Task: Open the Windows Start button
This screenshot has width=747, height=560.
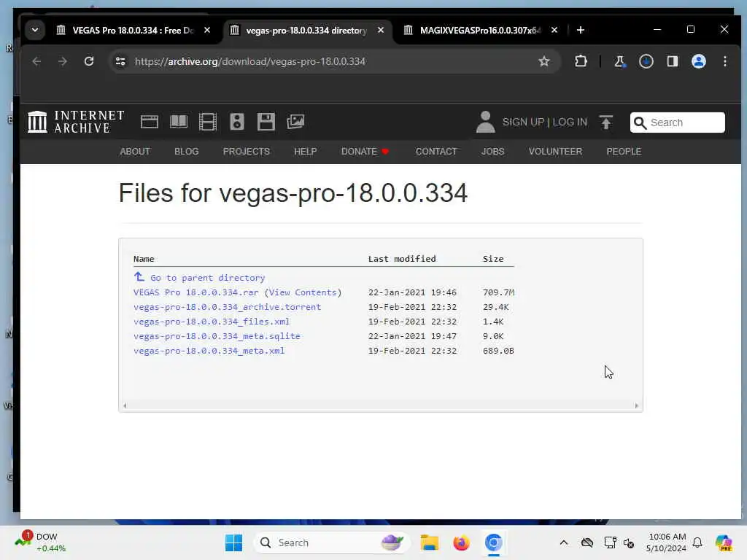Action: (x=233, y=542)
